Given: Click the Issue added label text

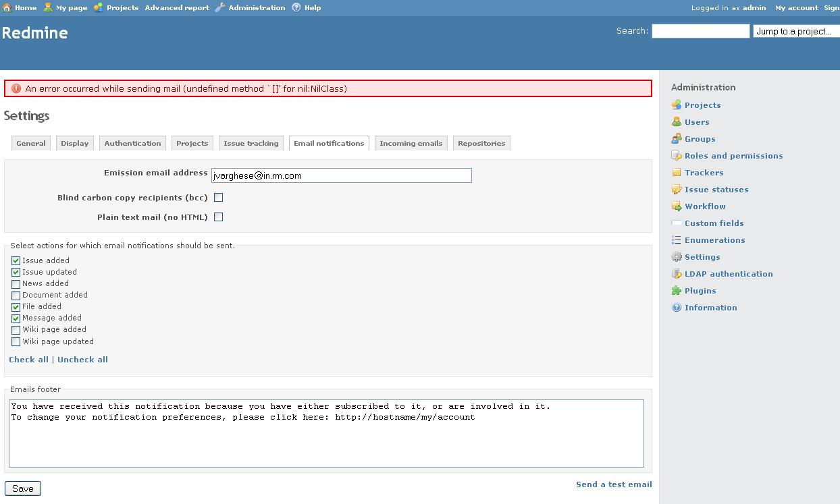Looking at the screenshot, I should coord(46,260).
